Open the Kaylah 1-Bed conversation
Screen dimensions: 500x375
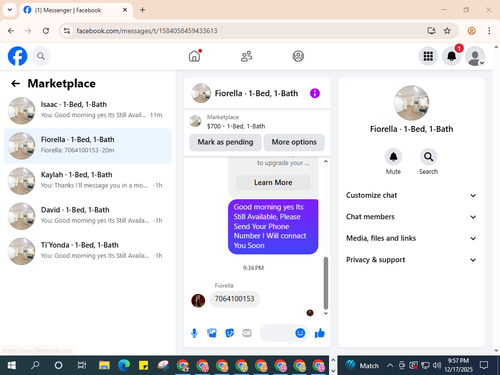(88, 181)
